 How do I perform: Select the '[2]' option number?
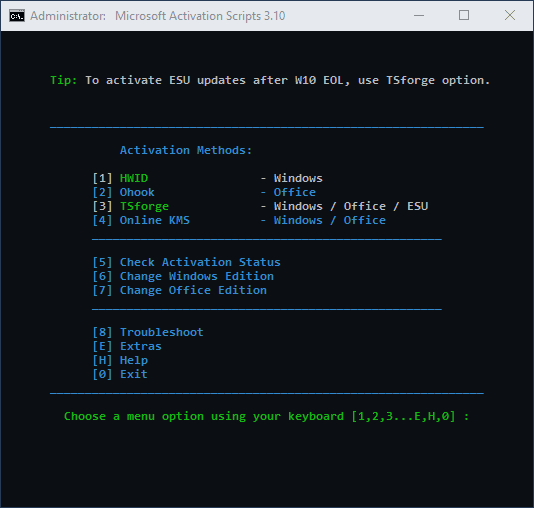click(102, 192)
